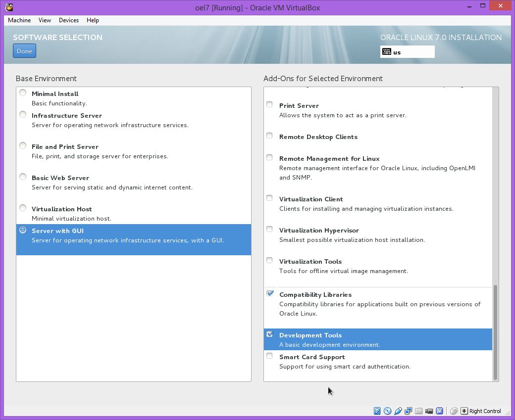Open the Help menu
The width and height of the screenshot is (515, 420).
click(x=93, y=20)
